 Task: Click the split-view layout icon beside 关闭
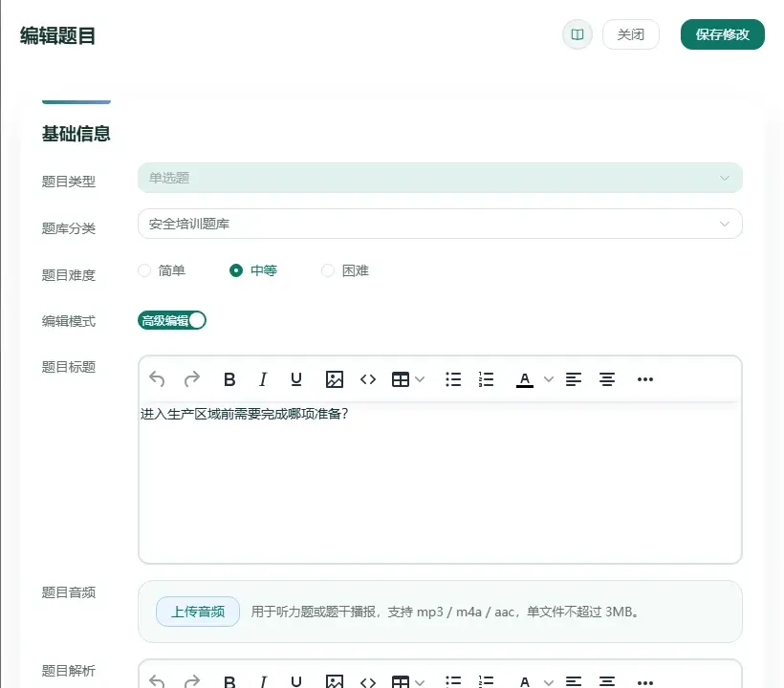tap(577, 34)
